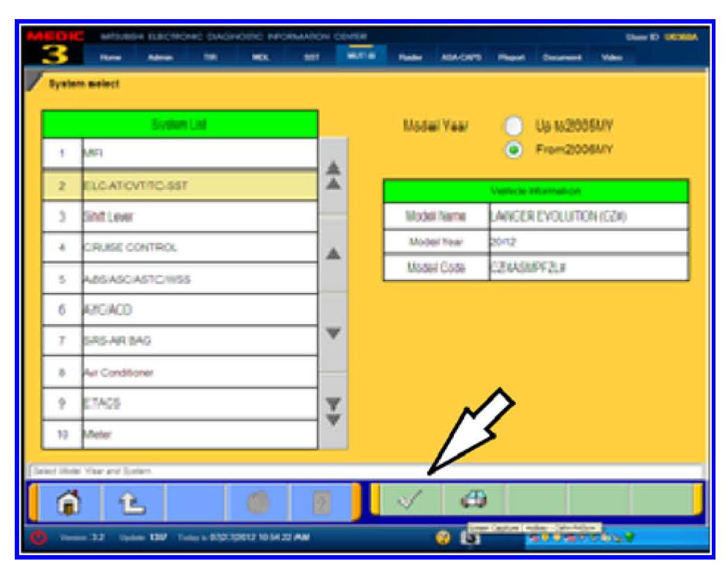Select the Up to 2005MY radio button
Viewport: 728px width, 575px height.
click(514, 127)
